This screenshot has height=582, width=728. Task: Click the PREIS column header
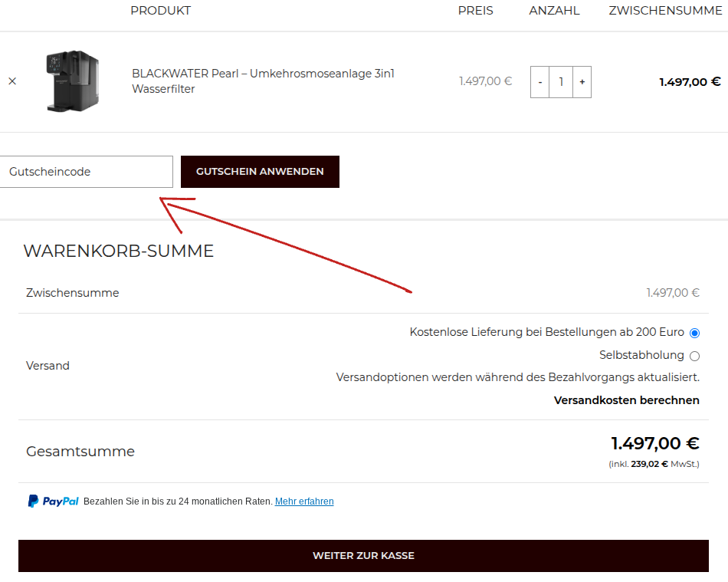(x=475, y=11)
